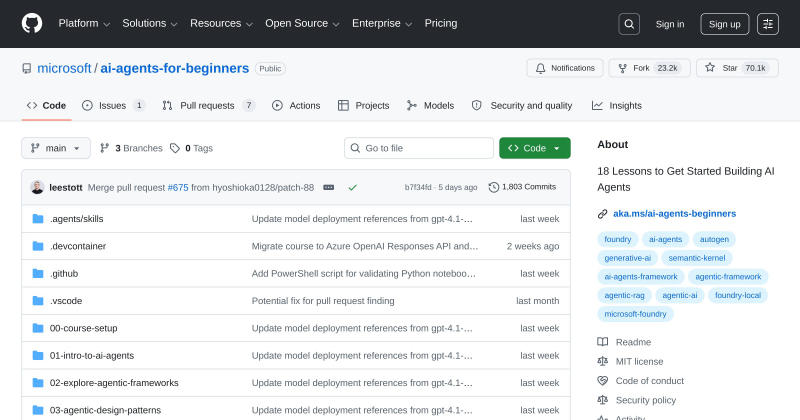800x420 pixels.
Task: Click the book icon beside Readme
Action: click(x=603, y=342)
